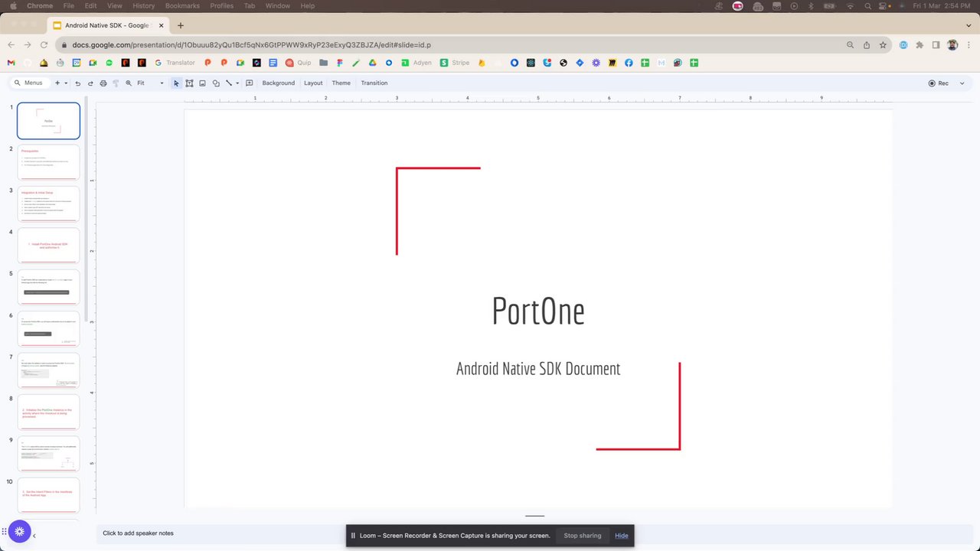Click the new slide plus button
The width and height of the screenshot is (980, 551).
(x=57, y=83)
